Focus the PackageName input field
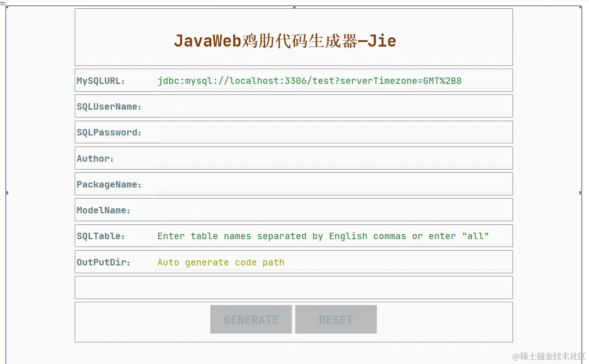The image size is (589, 364). tap(333, 184)
